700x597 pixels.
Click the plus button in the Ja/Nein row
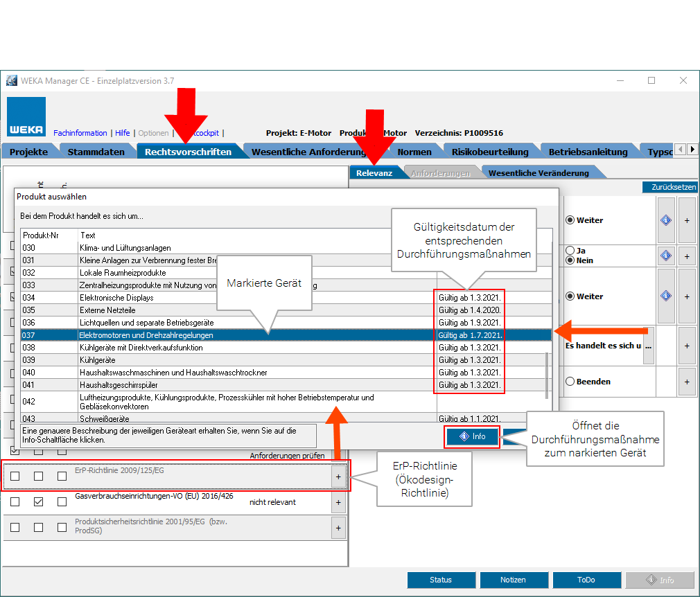(x=687, y=256)
